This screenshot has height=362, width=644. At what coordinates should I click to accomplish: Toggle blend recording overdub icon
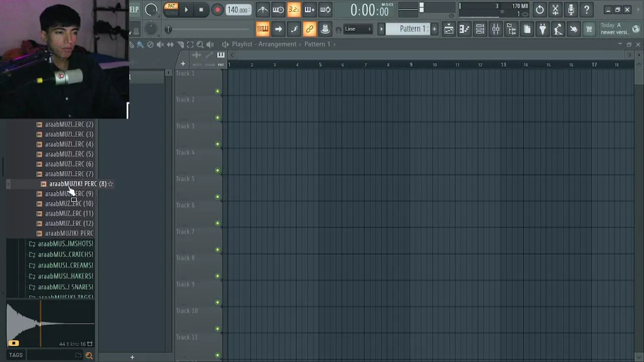tap(309, 10)
